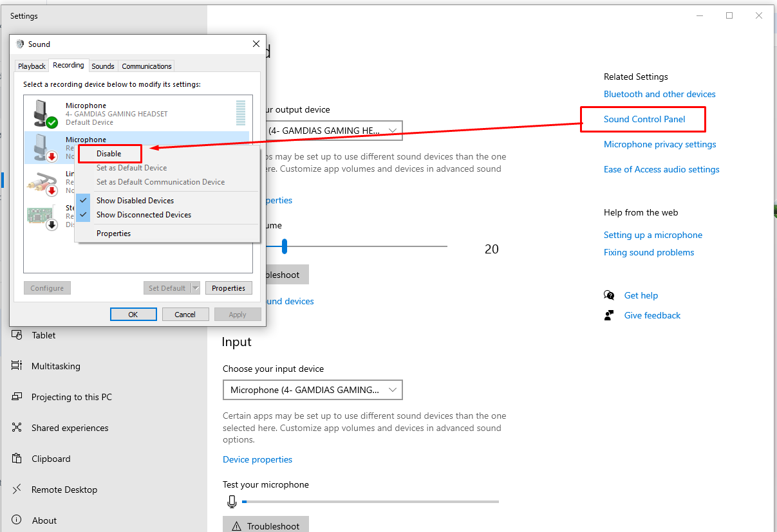The image size is (777, 532).
Task: Click the Remote Desktop sidebar icon
Action: coord(17,490)
